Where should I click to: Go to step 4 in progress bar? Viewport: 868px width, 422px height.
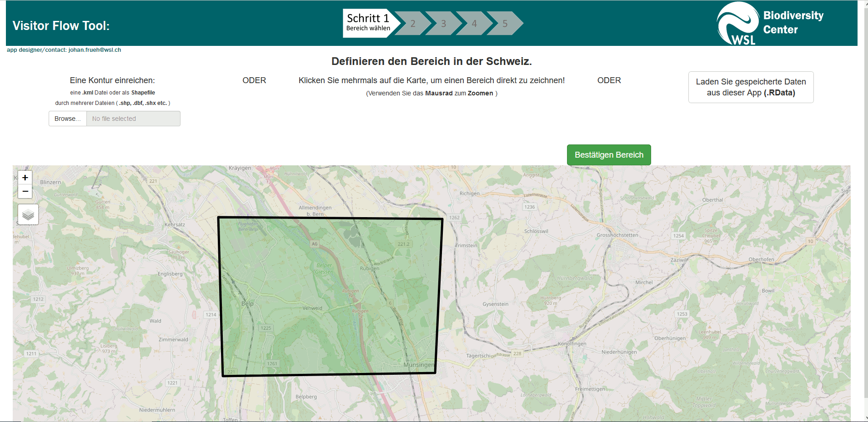click(474, 24)
